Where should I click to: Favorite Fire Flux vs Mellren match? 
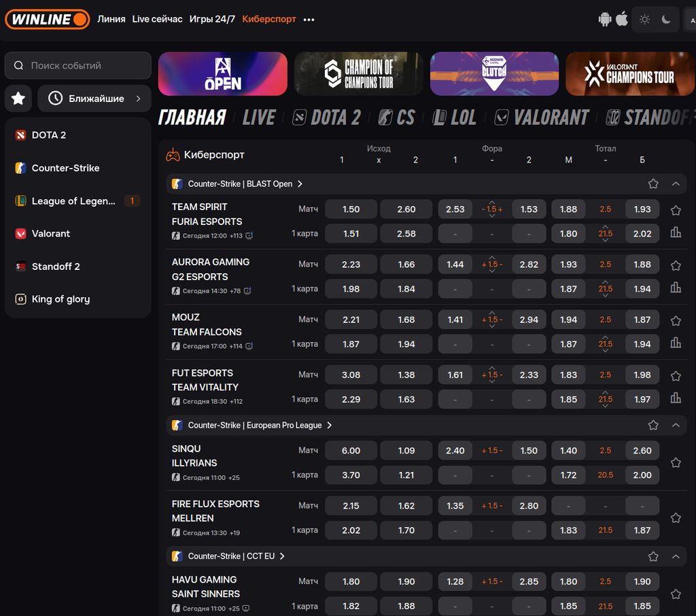pyautogui.click(x=676, y=518)
